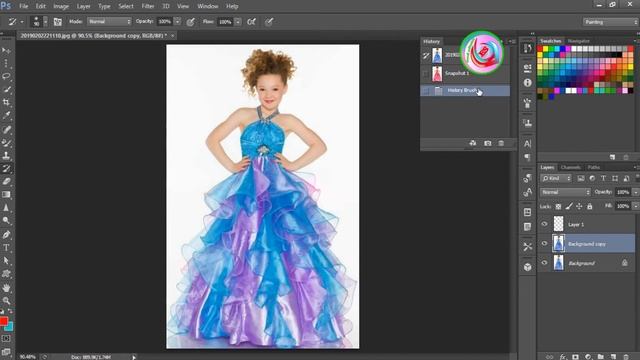Hide Layer 1 visibility eye
Image resolution: width=640 pixels, height=360 pixels.
point(544,224)
